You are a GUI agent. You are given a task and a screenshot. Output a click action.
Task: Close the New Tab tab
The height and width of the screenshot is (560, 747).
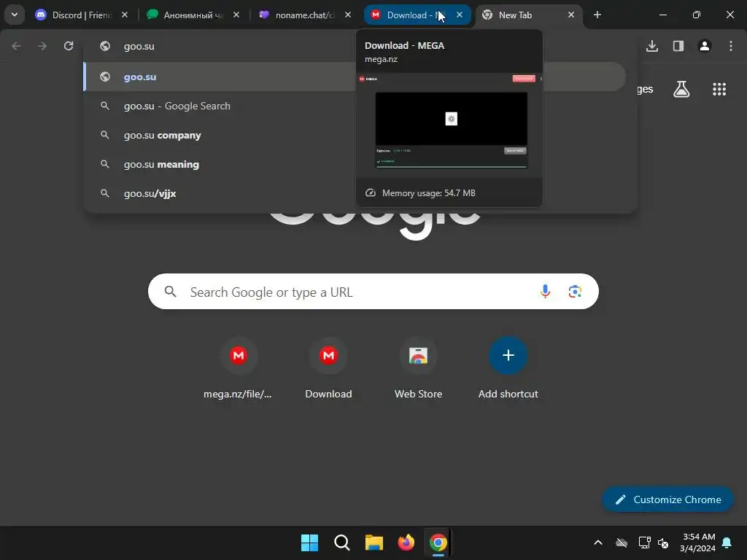point(571,15)
